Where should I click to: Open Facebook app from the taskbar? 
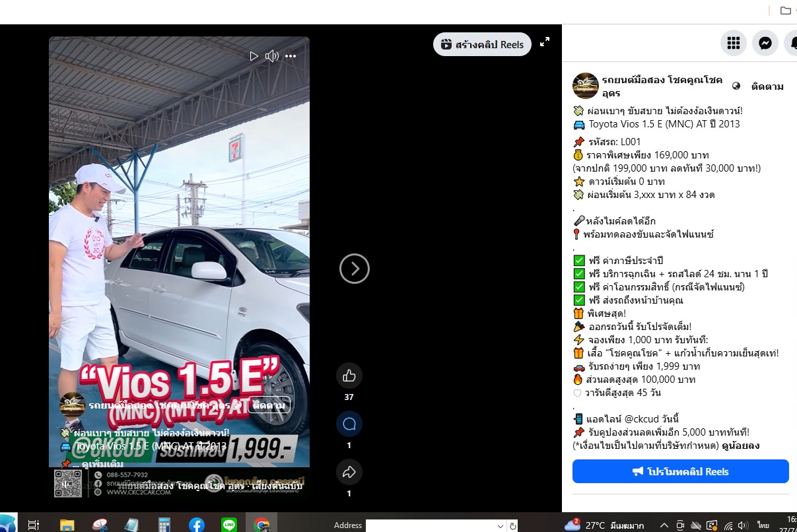click(x=197, y=525)
